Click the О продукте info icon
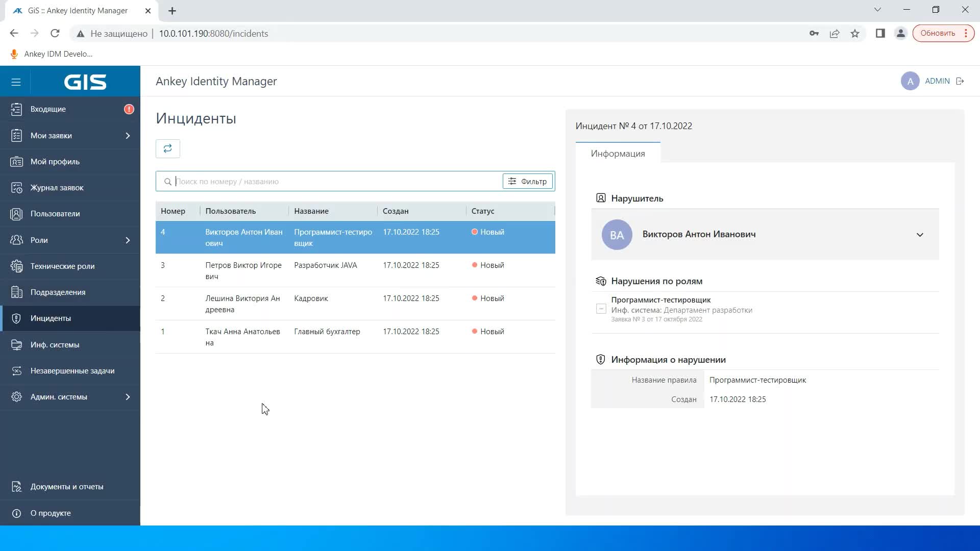The width and height of the screenshot is (980, 551). pyautogui.click(x=16, y=513)
